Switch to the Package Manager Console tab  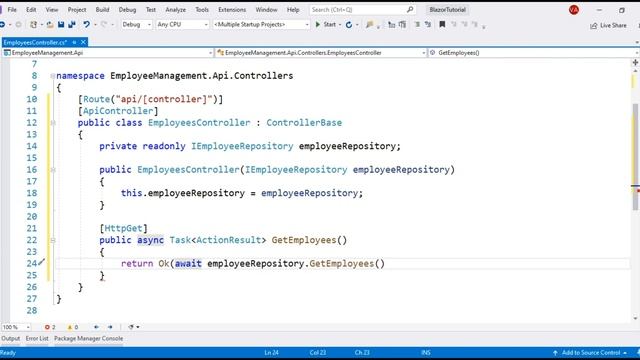click(x=89, y=338)
